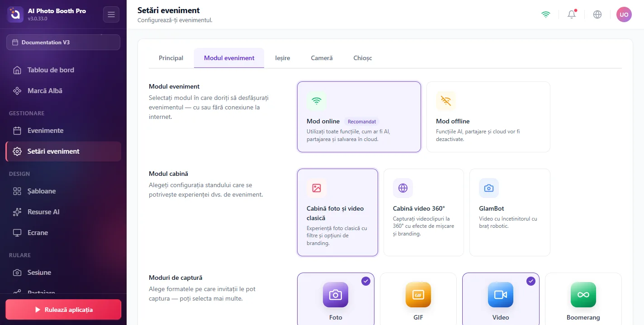
Task: Open Șabloane in the sidebar
Action: coord(63,191)
